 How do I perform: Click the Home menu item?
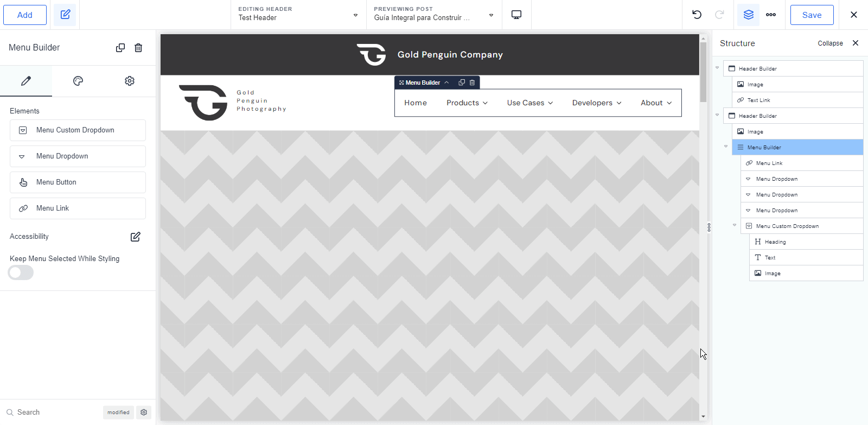point(416,103)
